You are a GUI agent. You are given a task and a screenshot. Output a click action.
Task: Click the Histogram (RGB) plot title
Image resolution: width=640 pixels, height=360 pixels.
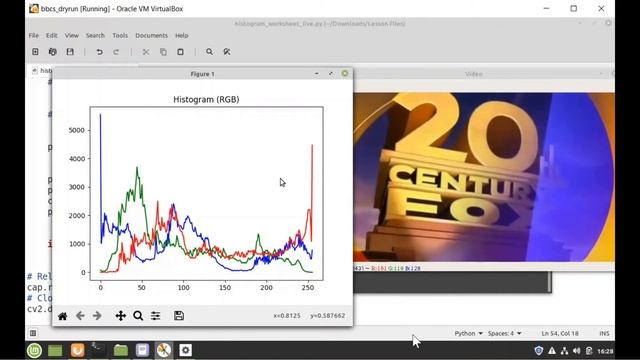point(206,100)
